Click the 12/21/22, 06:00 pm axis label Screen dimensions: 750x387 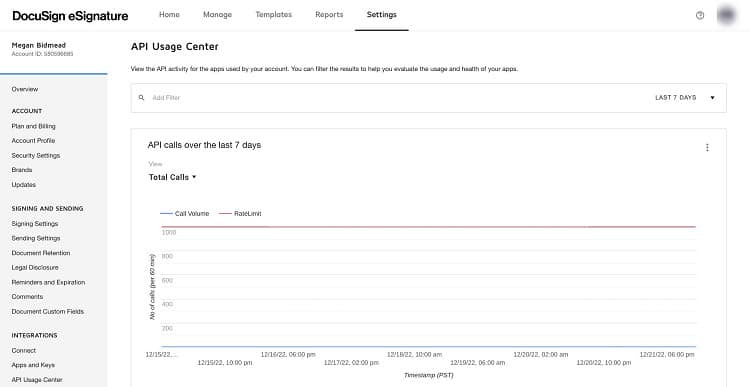point(667,354)
